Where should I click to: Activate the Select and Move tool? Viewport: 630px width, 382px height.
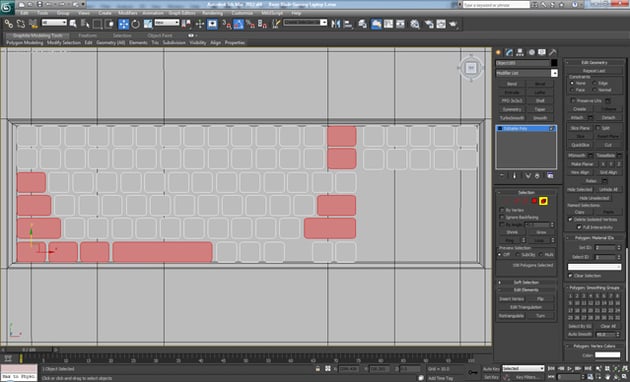pos(124,24)
